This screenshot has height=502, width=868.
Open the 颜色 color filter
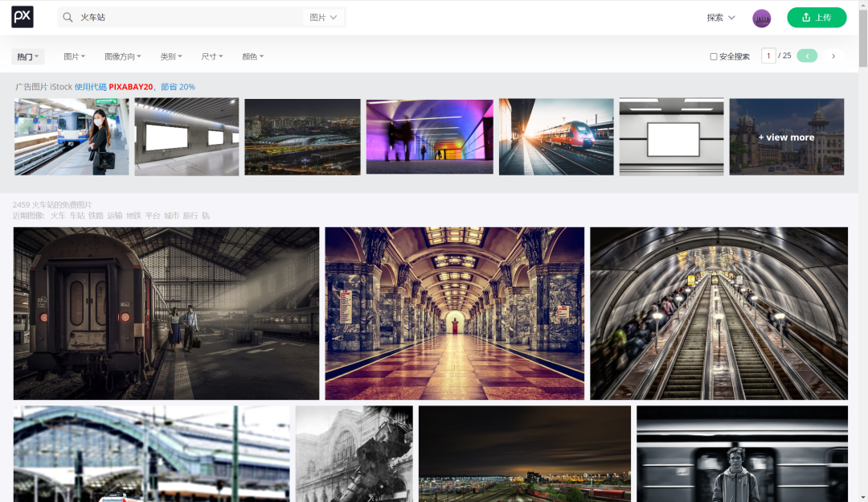click(252, 56)
